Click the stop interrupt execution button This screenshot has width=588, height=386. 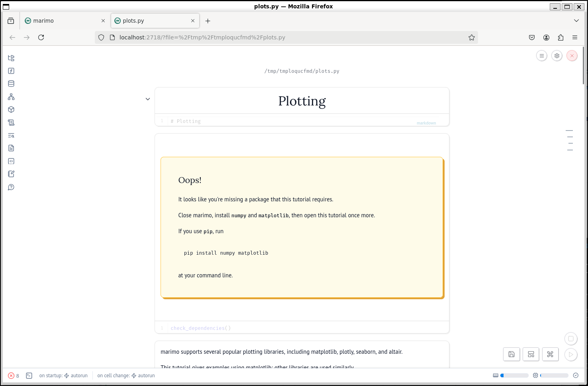pyautogui.click(x=571, y=339)
